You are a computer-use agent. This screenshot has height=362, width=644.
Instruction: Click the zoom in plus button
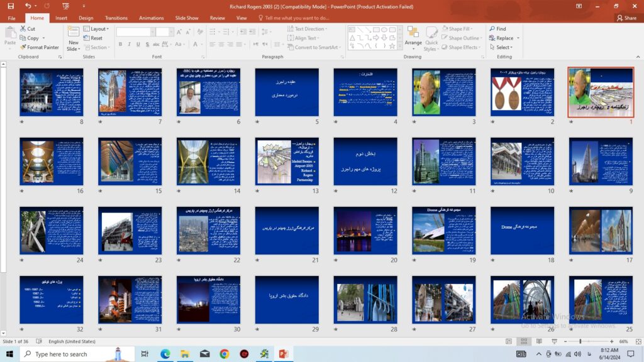(x=611, y=341)
